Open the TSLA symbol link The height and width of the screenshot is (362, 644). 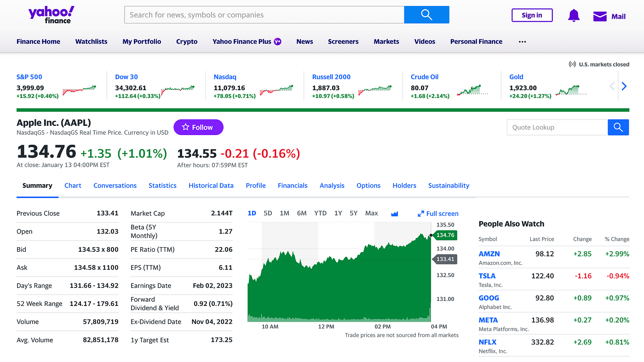487,276
